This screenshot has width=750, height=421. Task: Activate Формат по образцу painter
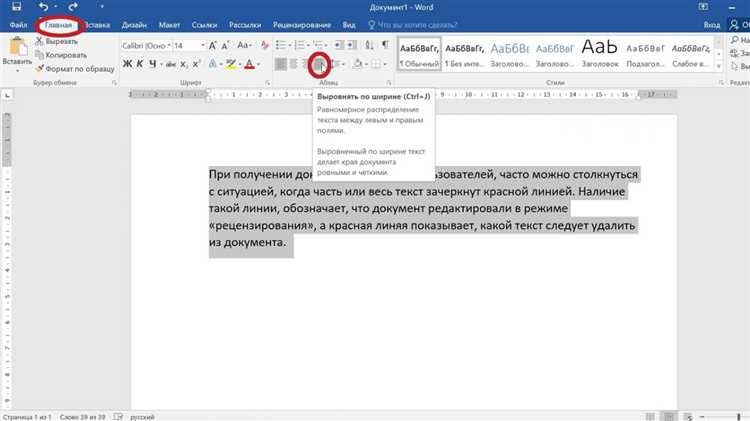[x=75, y=69]
